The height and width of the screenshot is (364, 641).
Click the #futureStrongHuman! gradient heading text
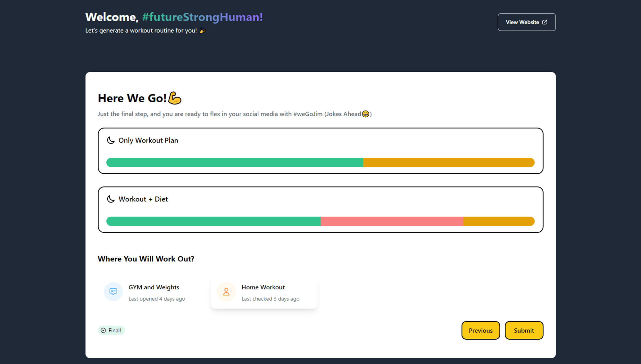click(x=202, y=17)
